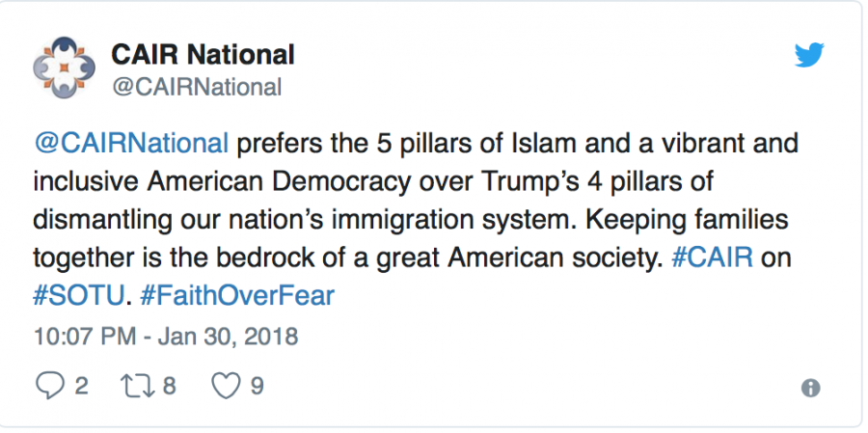Click the @CAIRNational handle below the name

tap(197, 88)
